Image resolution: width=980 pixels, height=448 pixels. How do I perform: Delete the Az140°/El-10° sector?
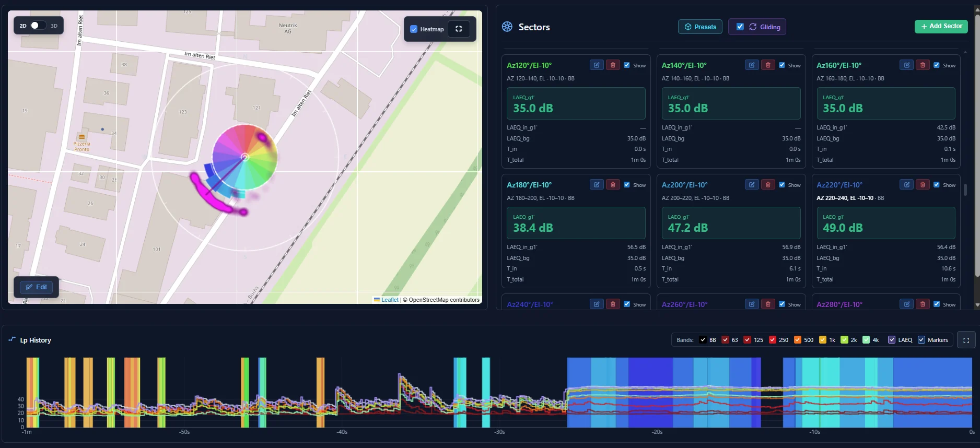(768, 65)
